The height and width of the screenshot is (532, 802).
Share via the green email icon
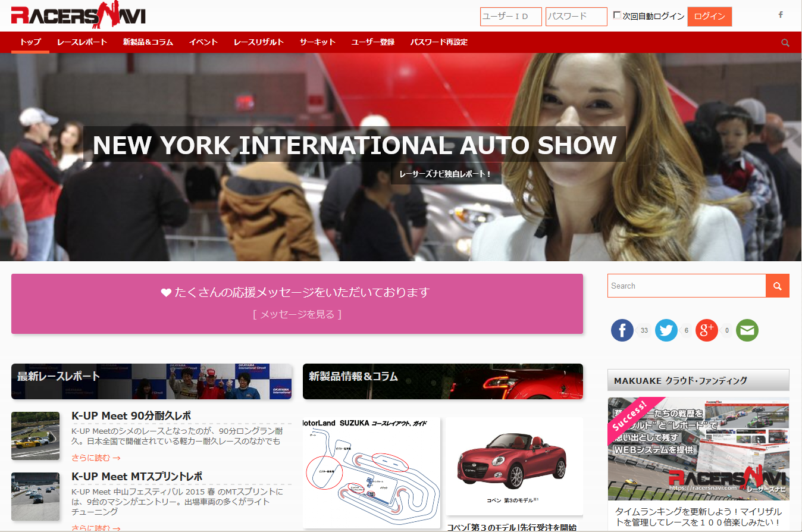pyautogui.click(x=747, y=330)
